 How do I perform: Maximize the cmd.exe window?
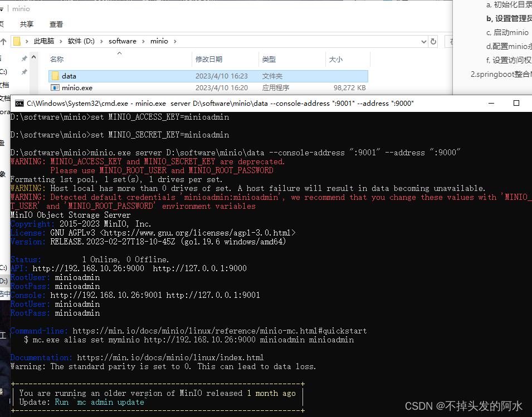pos(516,103)
